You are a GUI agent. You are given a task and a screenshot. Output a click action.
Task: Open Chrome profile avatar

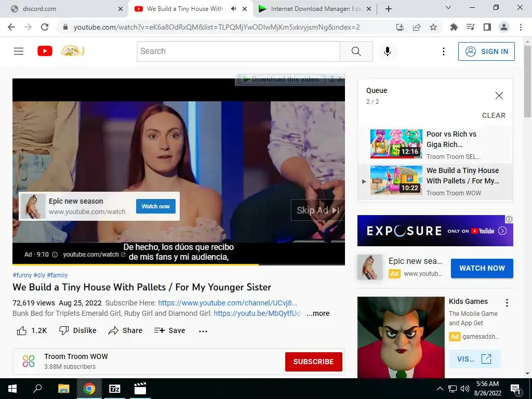click(504, 27)
